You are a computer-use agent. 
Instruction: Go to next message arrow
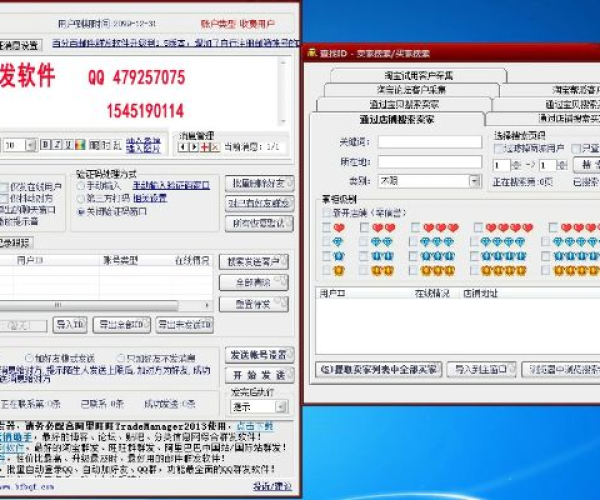point(194,147)
